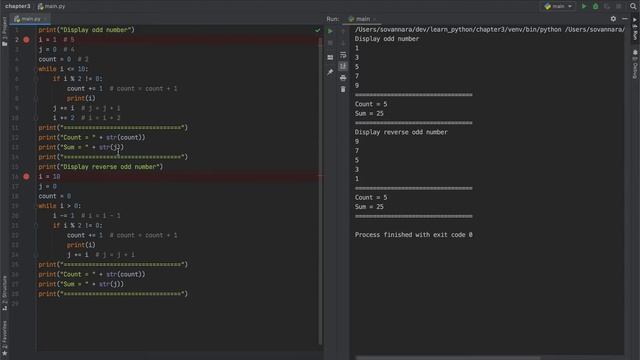Screen dimensions: 640x360
Task: Click first 'Count = 5' console output
Action: click(371, 104)
